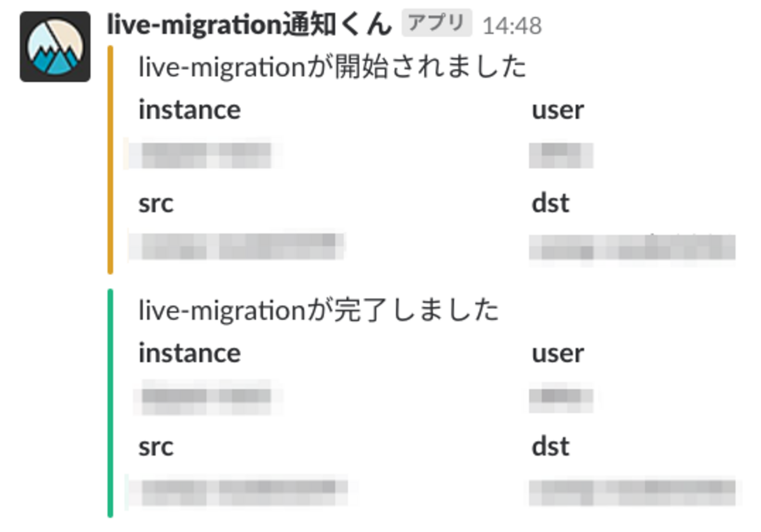
Task: Click the instance label in the completed attachment
Action: 189,353
